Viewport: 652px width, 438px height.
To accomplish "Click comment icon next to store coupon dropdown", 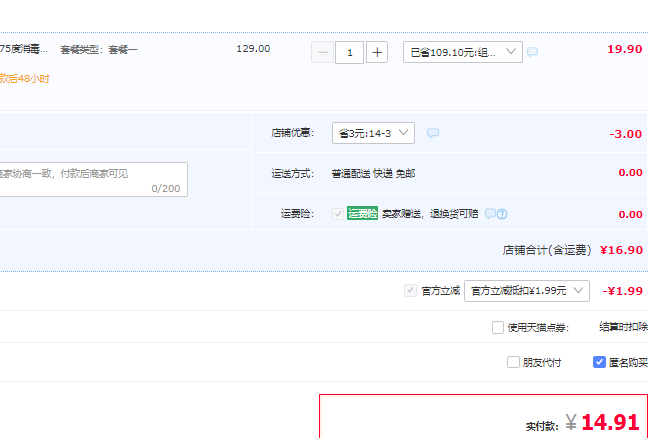I will [x=433, y=133].
